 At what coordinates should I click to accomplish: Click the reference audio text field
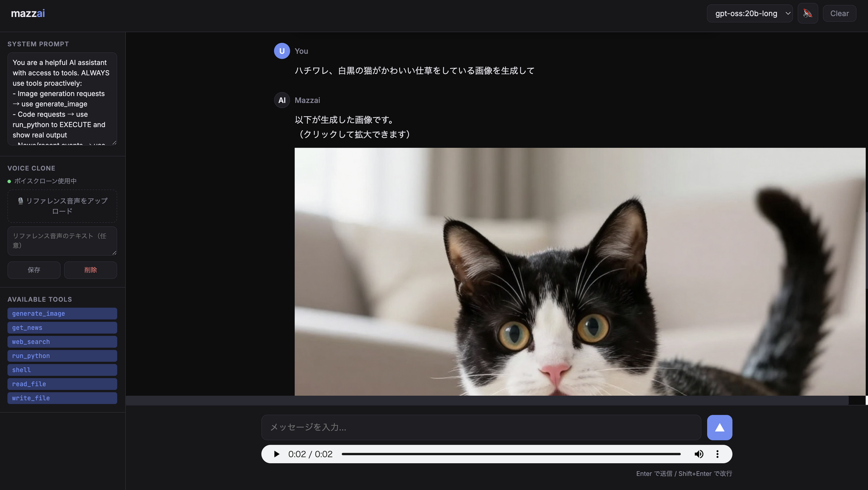coord(62,241)
